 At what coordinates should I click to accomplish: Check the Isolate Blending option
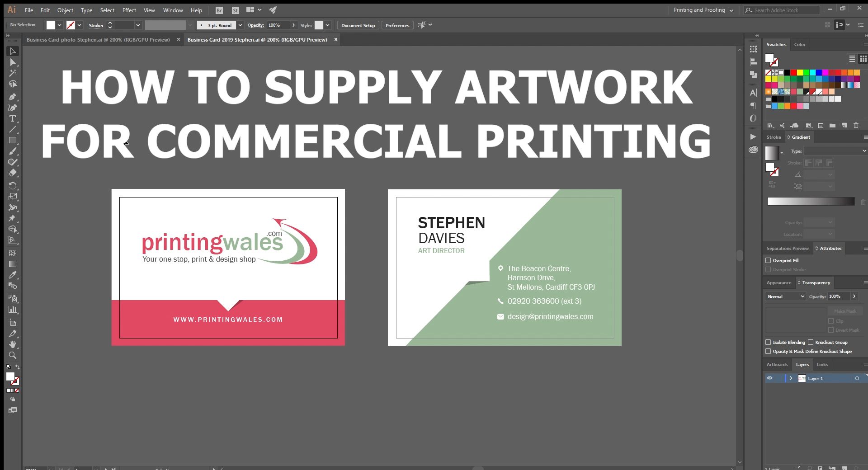tap(769, 342)
